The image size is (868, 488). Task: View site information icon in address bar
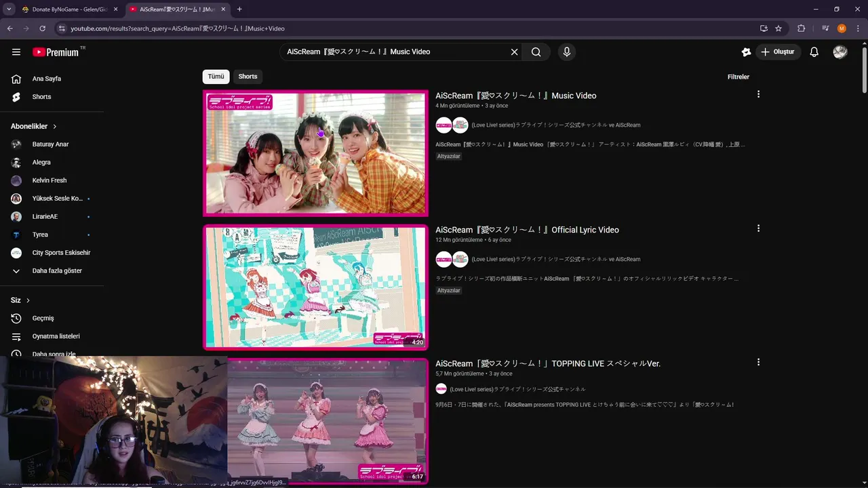tap(61, 28)
